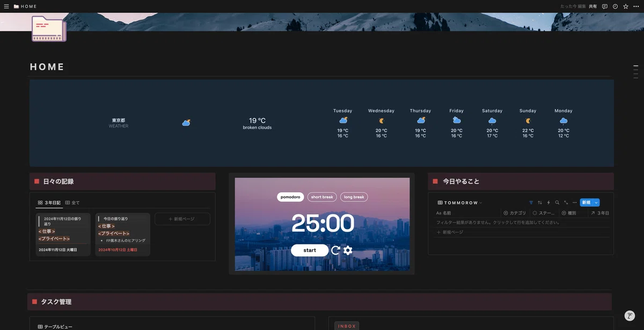Viewport: 644px width, 330px height.
Task: Open the ステー... status column header menu
Action: pos(543,213)
